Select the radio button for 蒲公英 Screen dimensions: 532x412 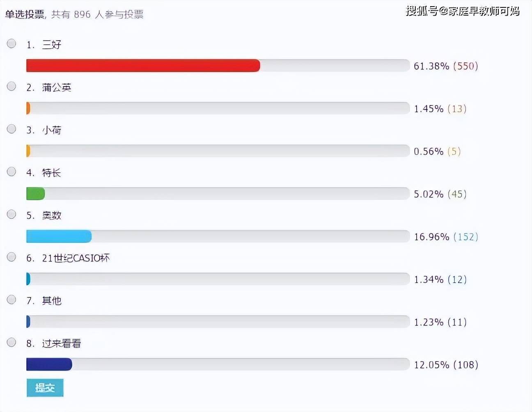pyautogui.click(x=11, y=86)
